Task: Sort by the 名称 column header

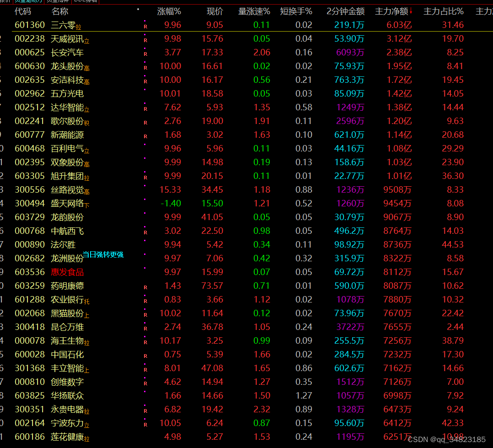Action: tap(60, 11)
